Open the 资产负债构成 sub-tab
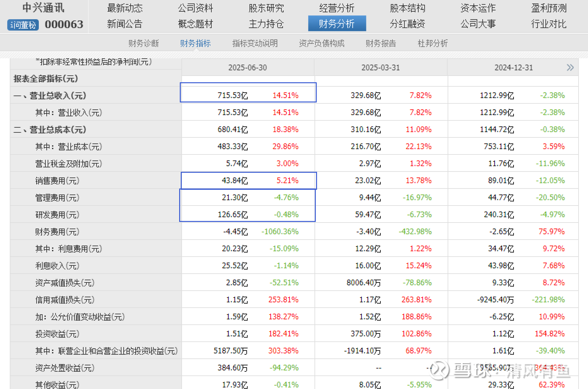Viewport: 588px width, 389px height. tap(322, 43)
